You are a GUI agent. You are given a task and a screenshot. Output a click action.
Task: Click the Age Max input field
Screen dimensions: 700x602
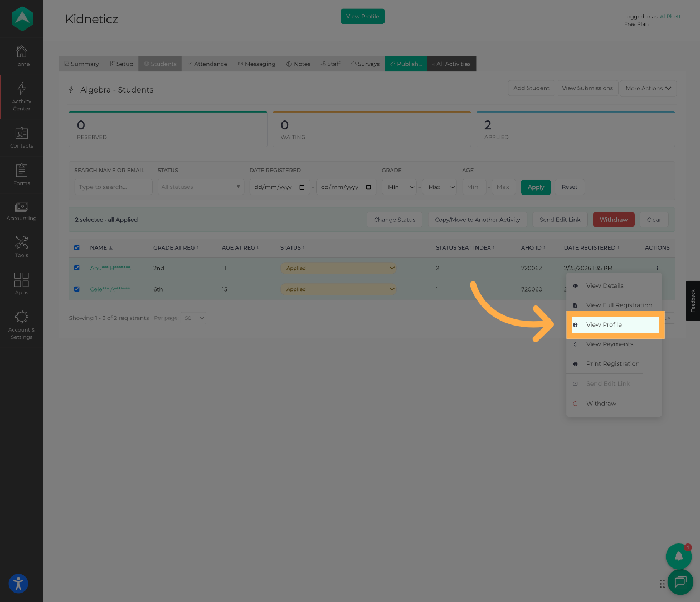click(x=503, y=187)
